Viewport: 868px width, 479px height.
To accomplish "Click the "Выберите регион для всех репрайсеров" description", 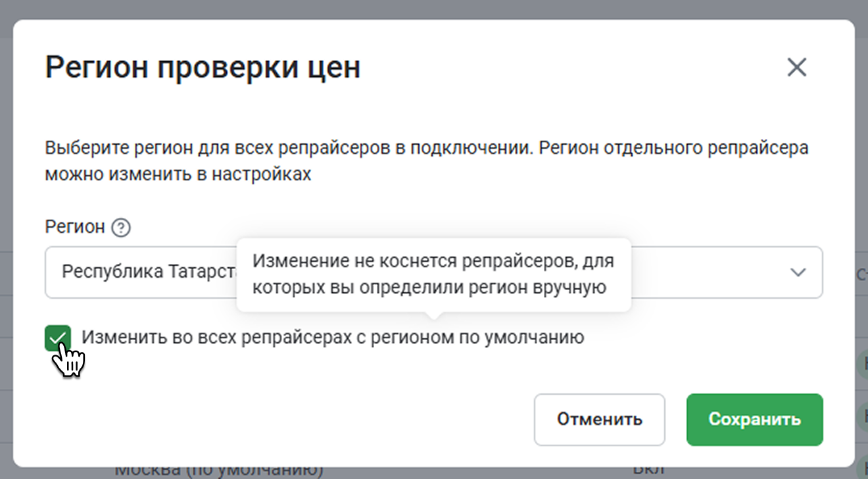I will click(x=426, y=148).
